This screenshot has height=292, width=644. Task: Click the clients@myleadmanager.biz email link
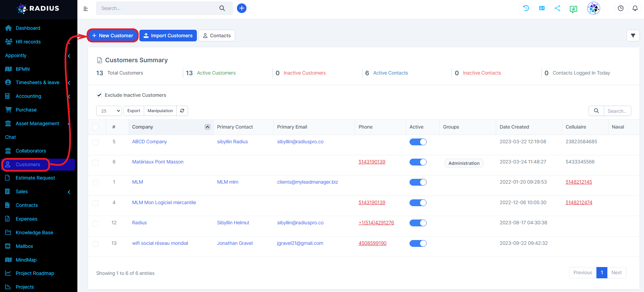307,182
